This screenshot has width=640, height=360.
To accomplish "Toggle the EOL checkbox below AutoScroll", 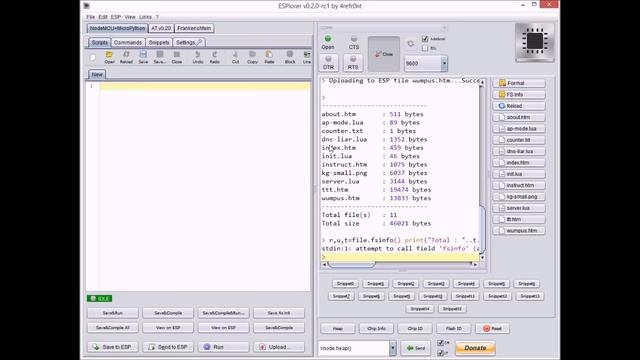I will point(425,48).
